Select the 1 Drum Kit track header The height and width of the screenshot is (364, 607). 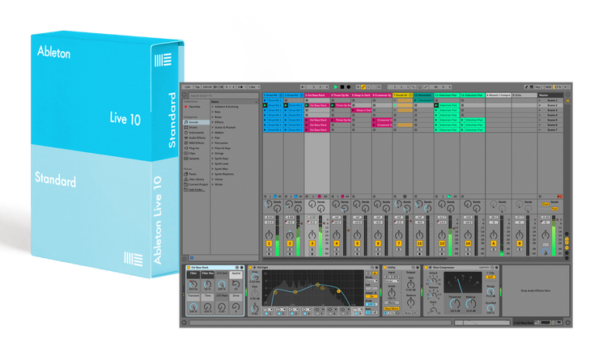click(273, 95)
